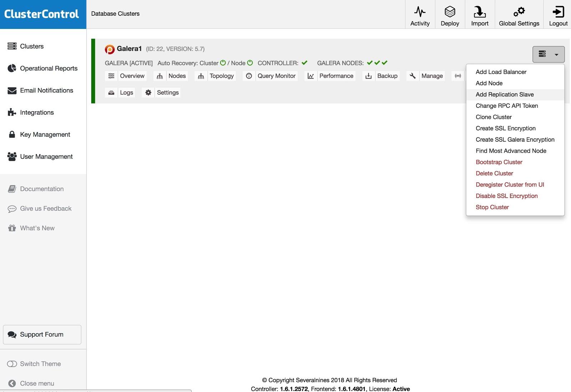Click the Logs tray icon
The height and width of the screenshot is (392, 571).
click(x=111, y=93)
